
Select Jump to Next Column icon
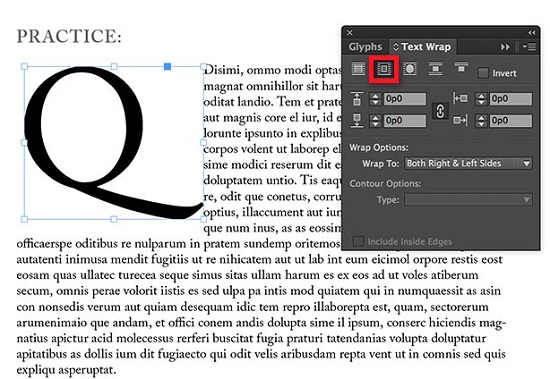coord(461,67)
